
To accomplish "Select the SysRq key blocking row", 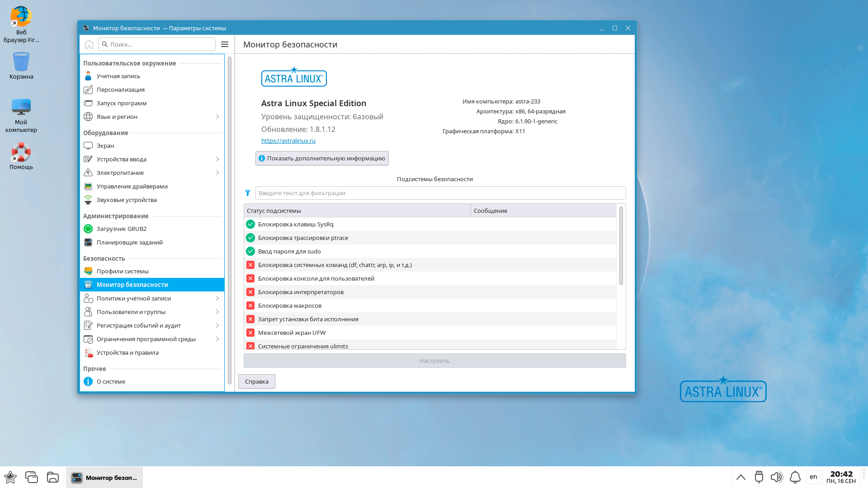I will (x=295, y=224).
